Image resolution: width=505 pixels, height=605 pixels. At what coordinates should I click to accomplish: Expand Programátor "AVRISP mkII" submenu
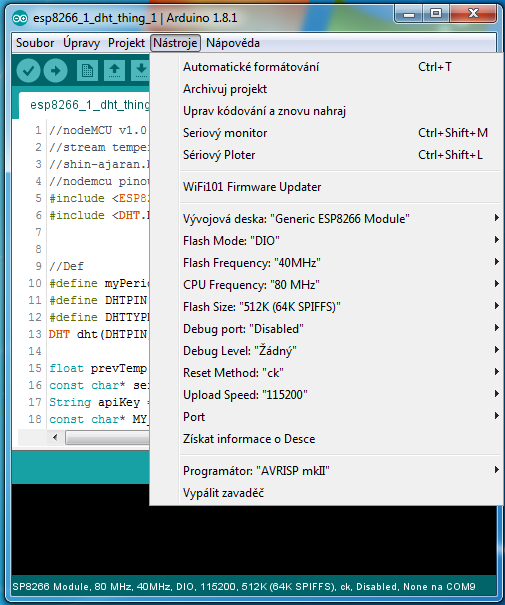[x=326, y=471]
